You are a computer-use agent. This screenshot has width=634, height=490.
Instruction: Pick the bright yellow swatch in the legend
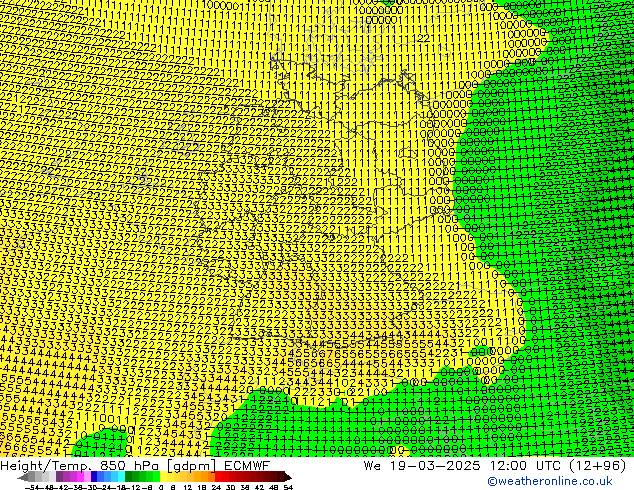tap(163, 477)
